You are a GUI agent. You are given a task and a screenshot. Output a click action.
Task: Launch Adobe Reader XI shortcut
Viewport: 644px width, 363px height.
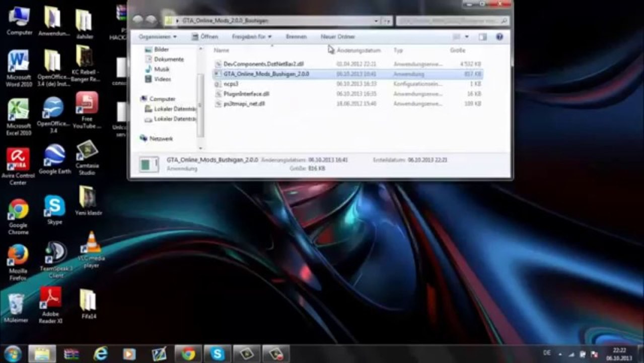(51, 305)
